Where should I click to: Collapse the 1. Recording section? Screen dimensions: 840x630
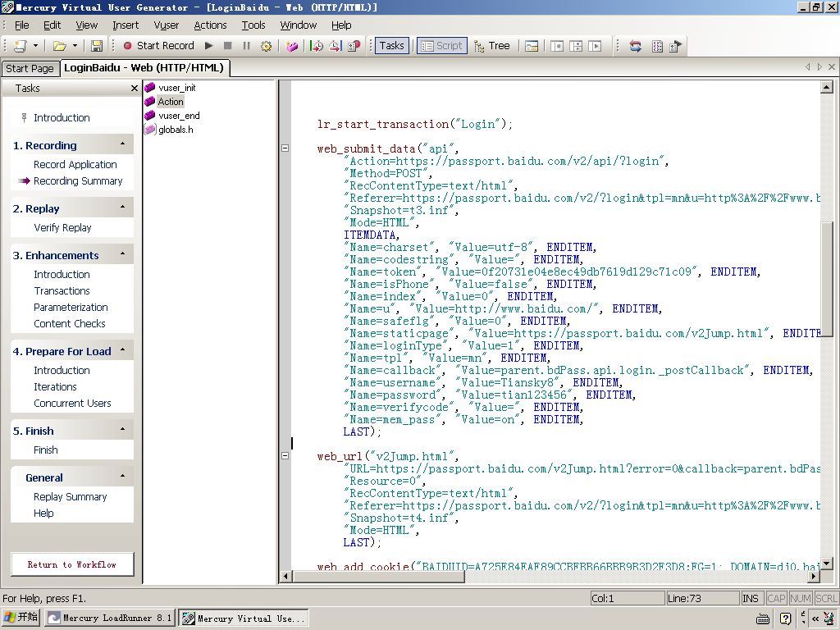123,144
